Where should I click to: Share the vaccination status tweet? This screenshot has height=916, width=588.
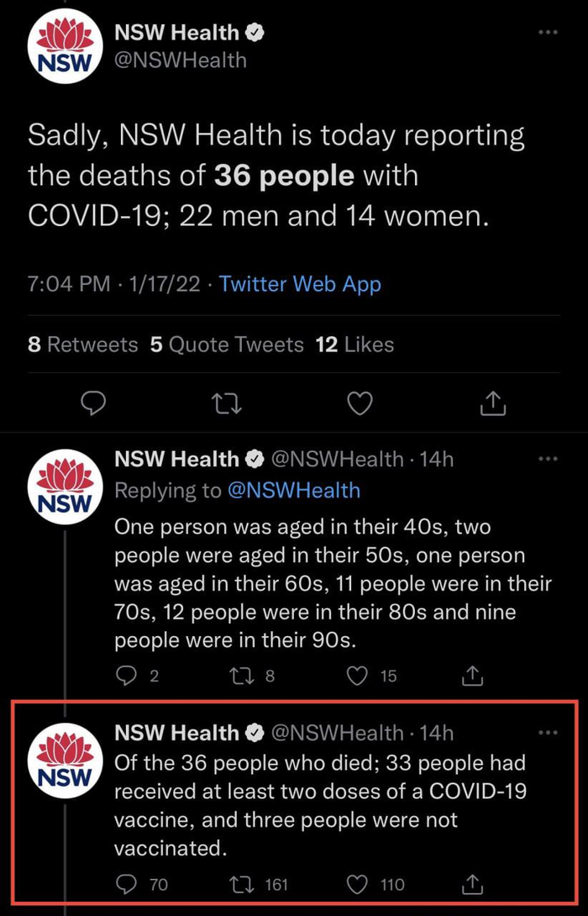coord(473,883)
